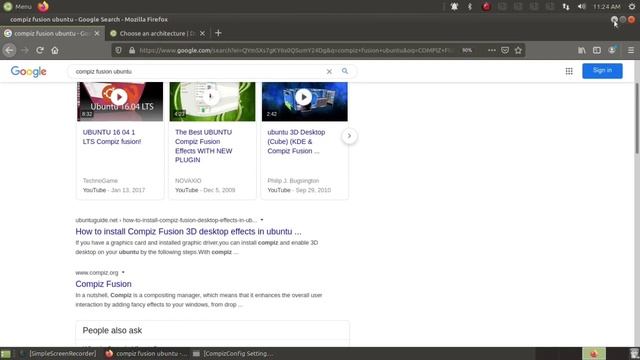
Task: Open a new tab with the plus button
Action: click(218, 33)
